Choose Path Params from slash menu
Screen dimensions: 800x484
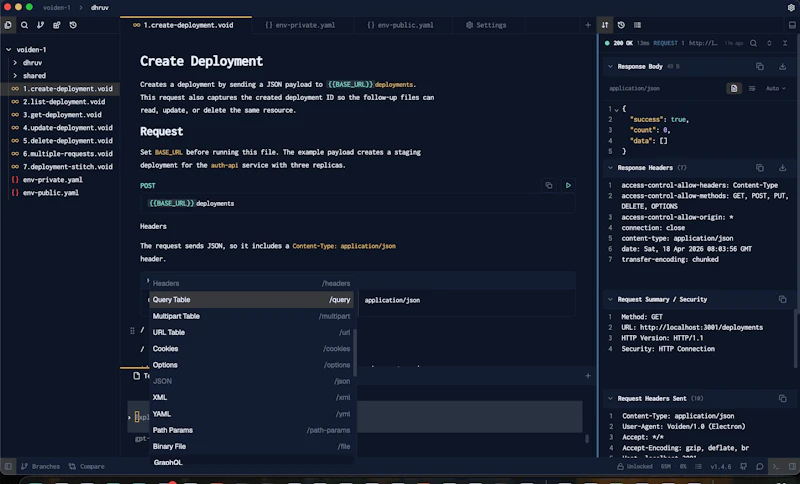[x=252, y=430]
